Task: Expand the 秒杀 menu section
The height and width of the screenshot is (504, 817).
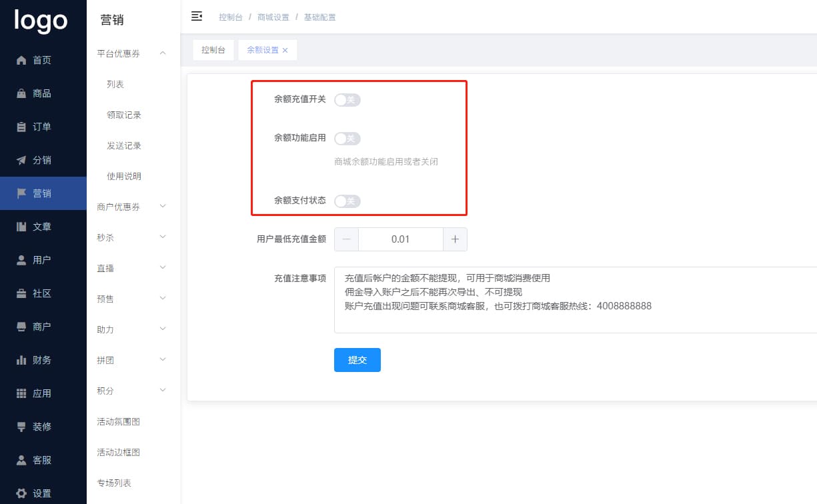Action: tap(163, 237)
